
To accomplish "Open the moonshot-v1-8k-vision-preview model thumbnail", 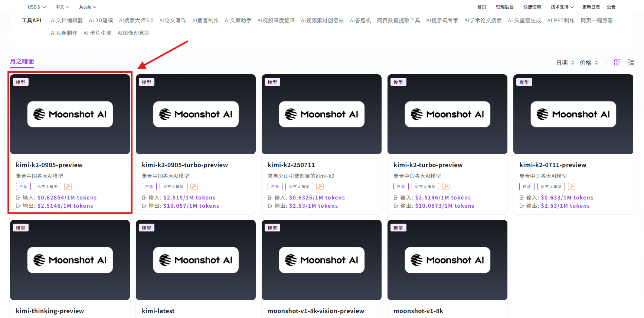I will pyautogui.click(x=321, y=260).
